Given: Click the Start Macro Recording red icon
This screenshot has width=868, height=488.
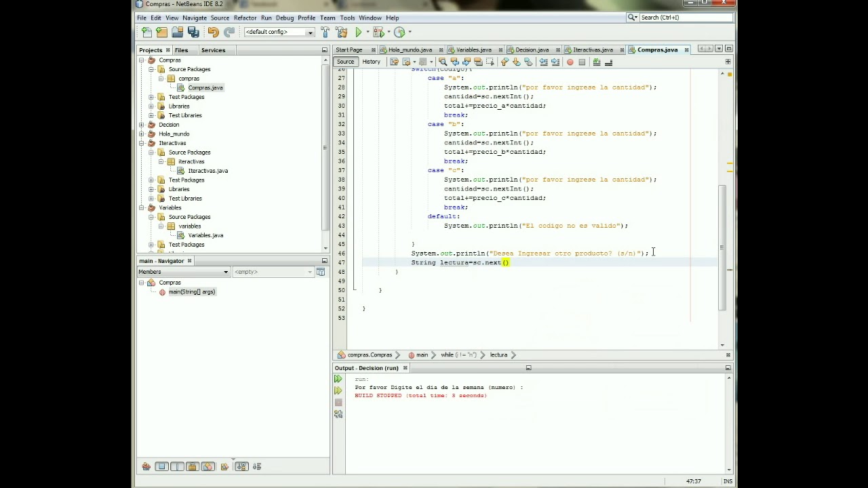Looking at the screenshot, I should tap(570, 62).
